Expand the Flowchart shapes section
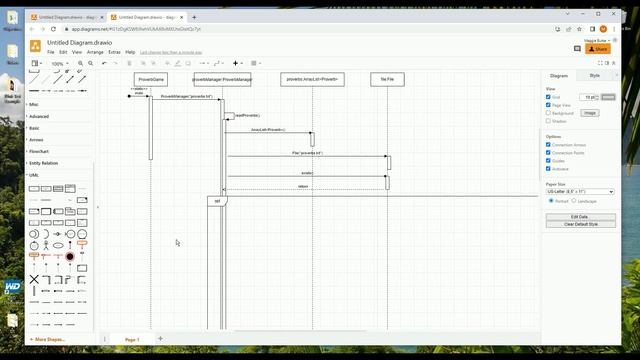 point(39,151)
